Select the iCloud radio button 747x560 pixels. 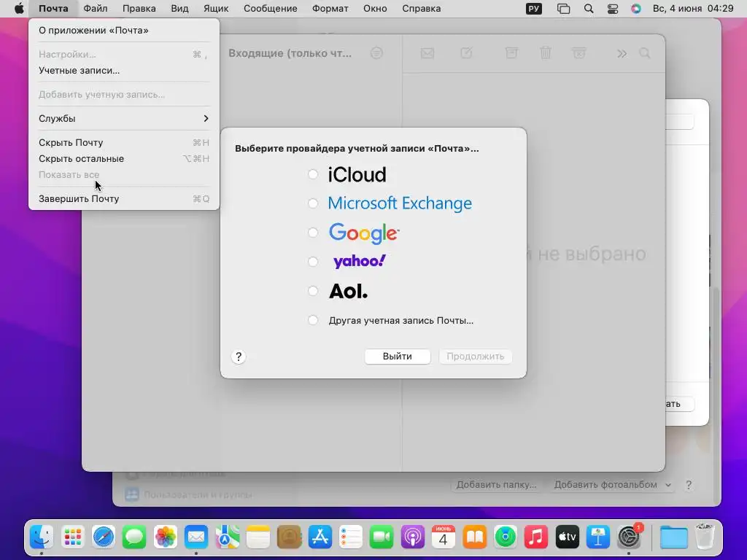312,174
